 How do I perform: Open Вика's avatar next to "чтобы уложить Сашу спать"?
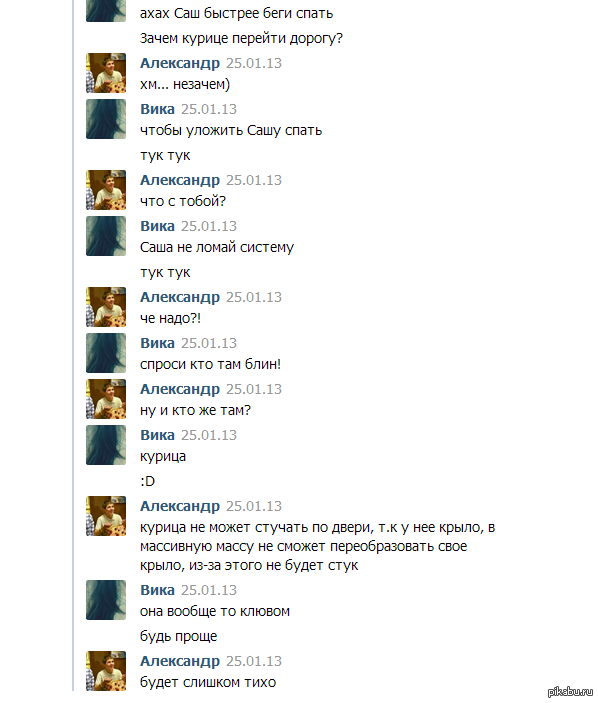106,119
